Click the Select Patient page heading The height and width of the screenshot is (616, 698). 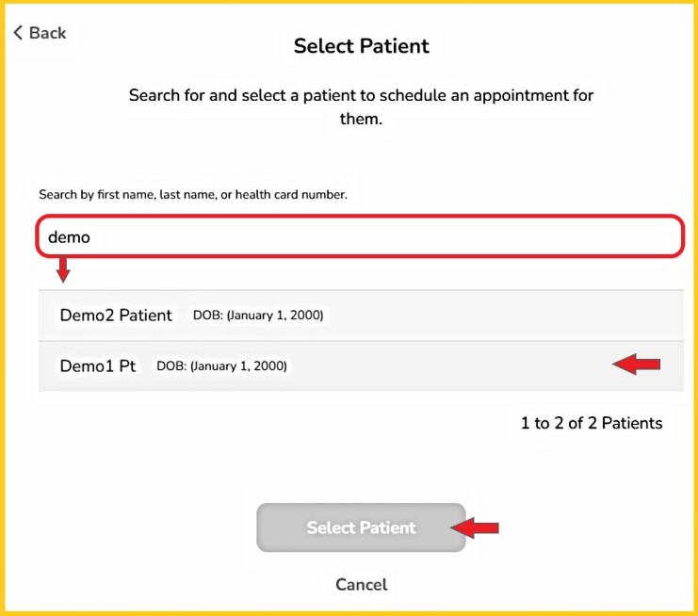(x=361, y=45)
